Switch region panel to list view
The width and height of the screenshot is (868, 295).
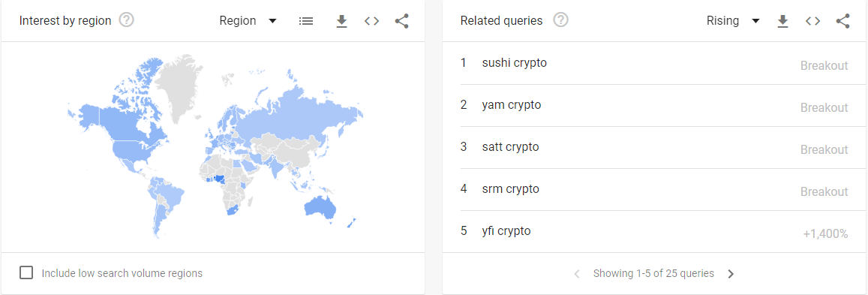point(305,21)
